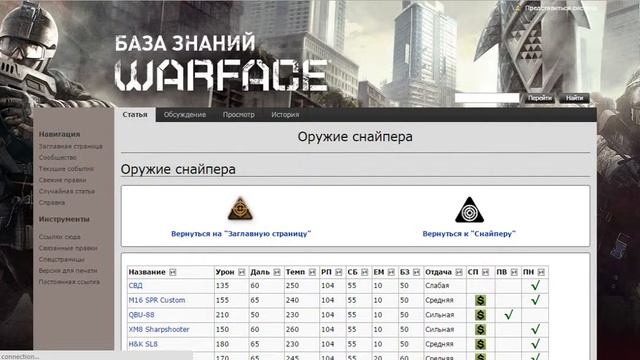Click the Перейти search button
Screen dimensions: 640x360
(x=540, y=98)
